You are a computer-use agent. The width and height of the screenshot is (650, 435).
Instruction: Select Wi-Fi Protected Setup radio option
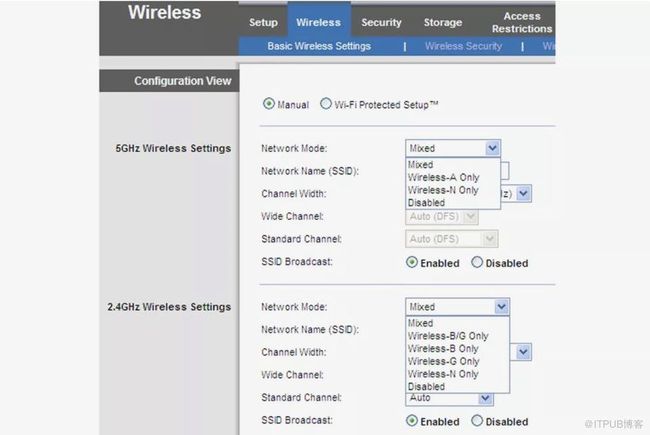point(326,104)
